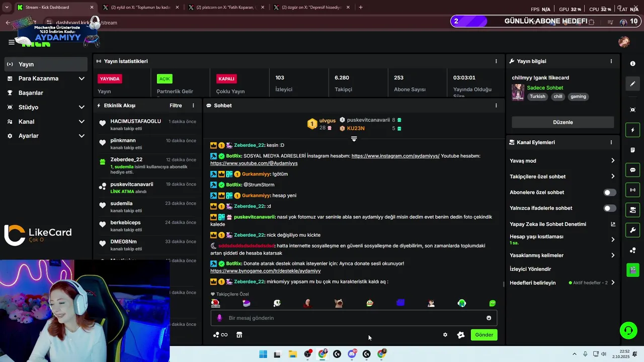The height and width of the screenshot is (362, 644).
Task: Toggle the wrench stream info panel icon
Action: [x=633, y=230]
